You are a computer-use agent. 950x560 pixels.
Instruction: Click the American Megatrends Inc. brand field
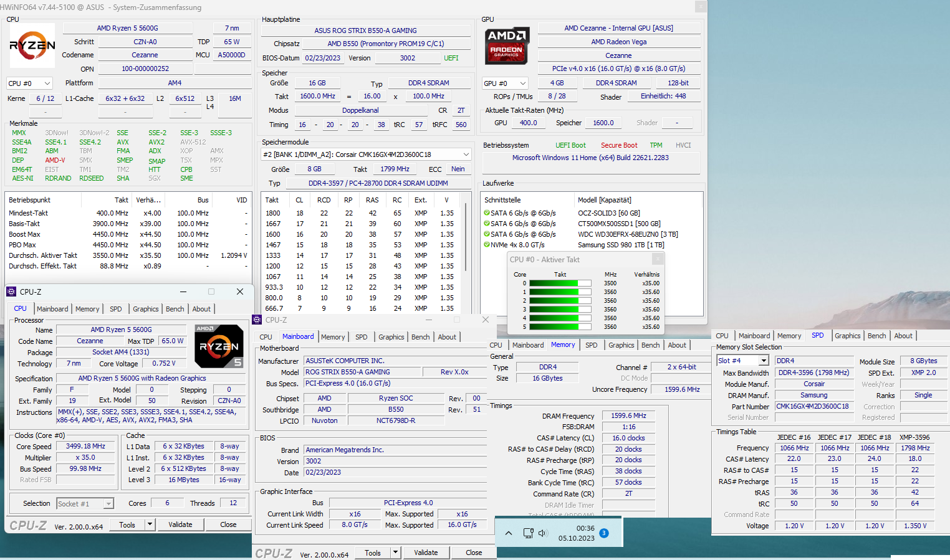[x=396, y=450]
